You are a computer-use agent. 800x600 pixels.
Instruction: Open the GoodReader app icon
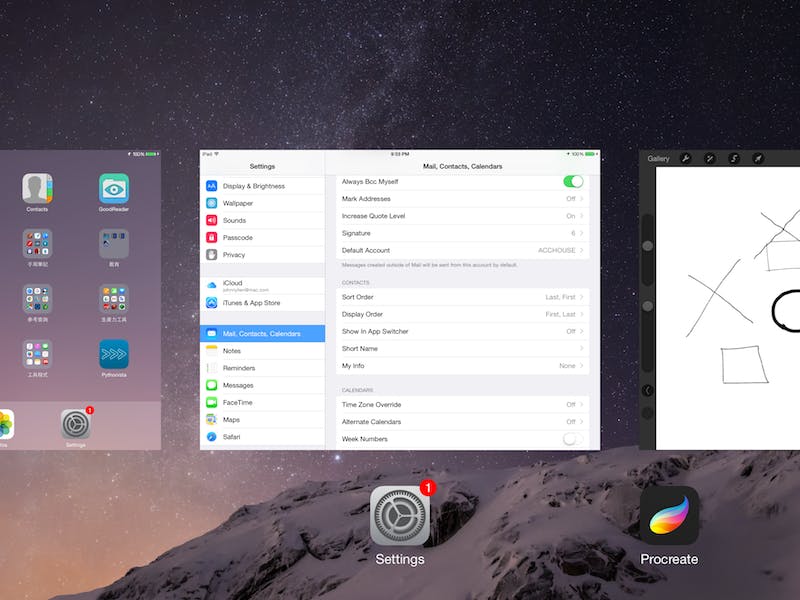(x=113, y=188)
